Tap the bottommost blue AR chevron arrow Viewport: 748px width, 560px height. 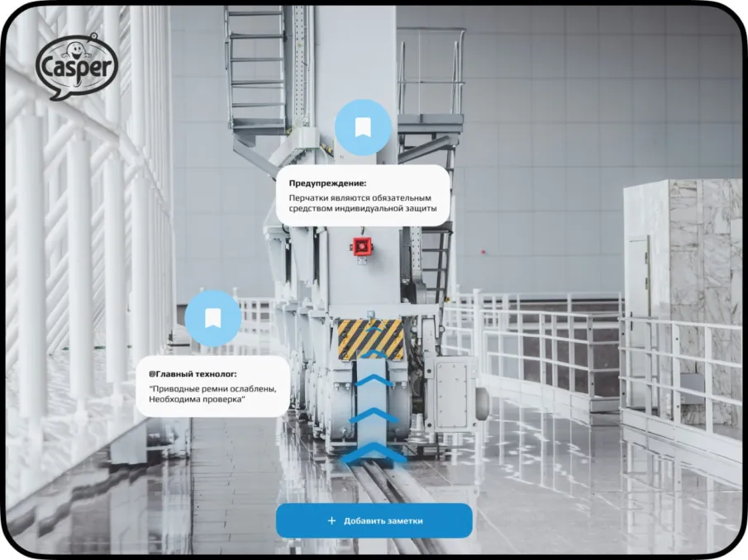374,453
